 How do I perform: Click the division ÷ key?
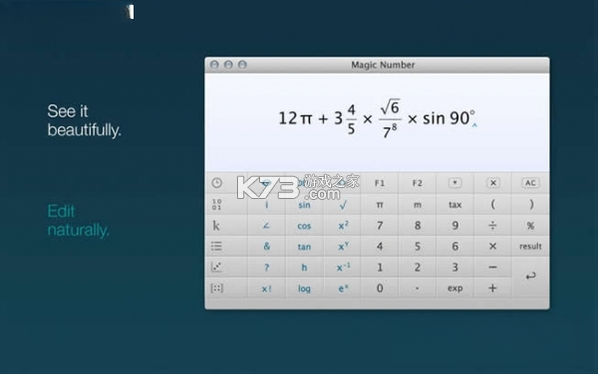pyautogui.click(x=493, y=226)
